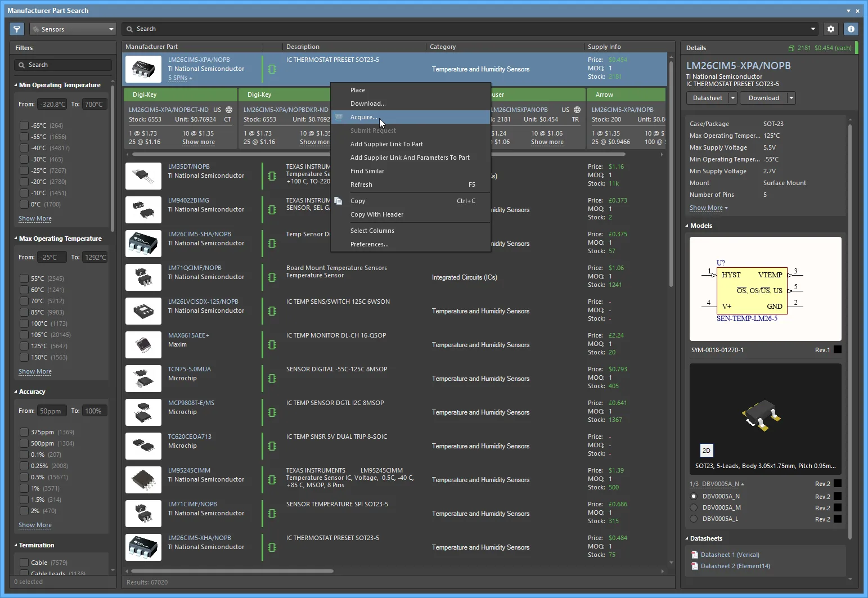The width and height of the screenshot is (868, 598).
Task: Click the Copy icon in context menu
Action: point(338,201)
